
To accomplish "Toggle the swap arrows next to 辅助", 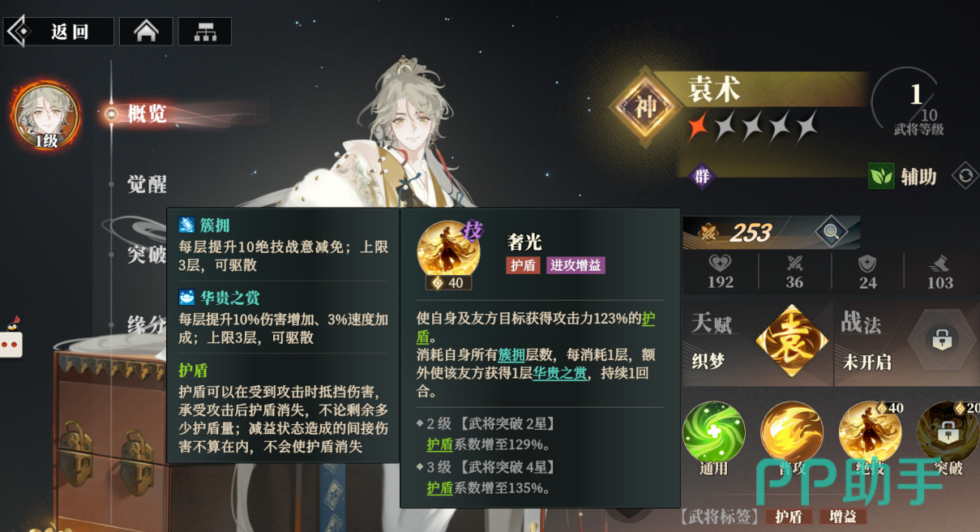I will (965, 175).
